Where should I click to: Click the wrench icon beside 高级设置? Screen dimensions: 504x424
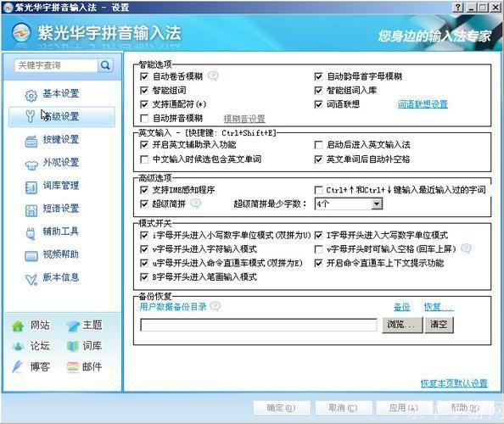[31, 116]
